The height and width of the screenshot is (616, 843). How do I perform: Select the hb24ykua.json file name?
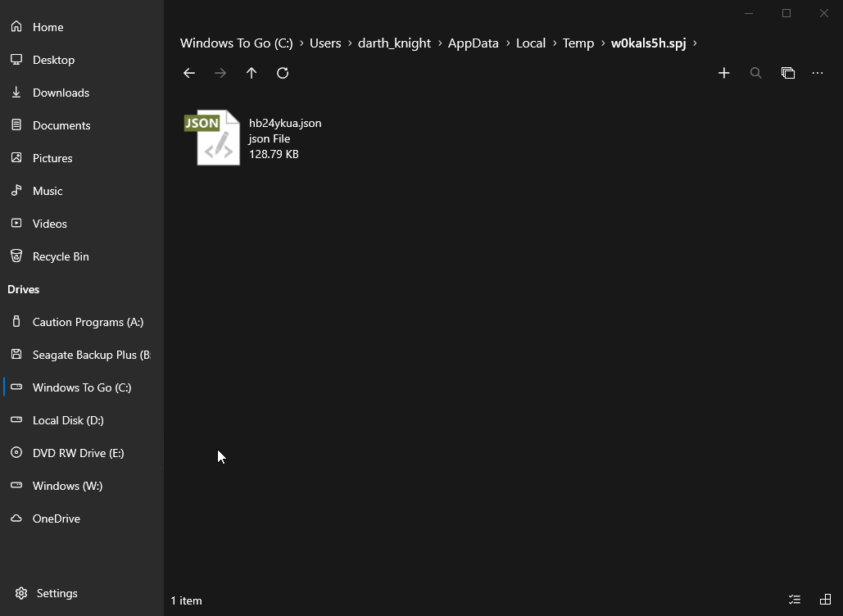285,123
